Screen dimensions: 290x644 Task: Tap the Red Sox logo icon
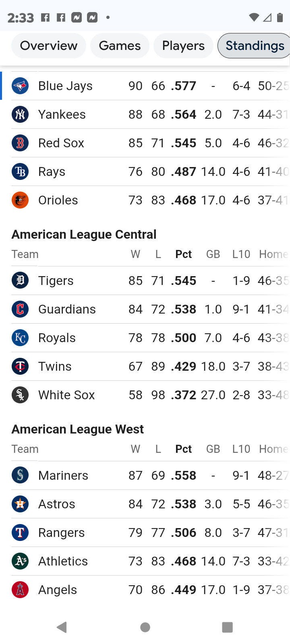20,143
